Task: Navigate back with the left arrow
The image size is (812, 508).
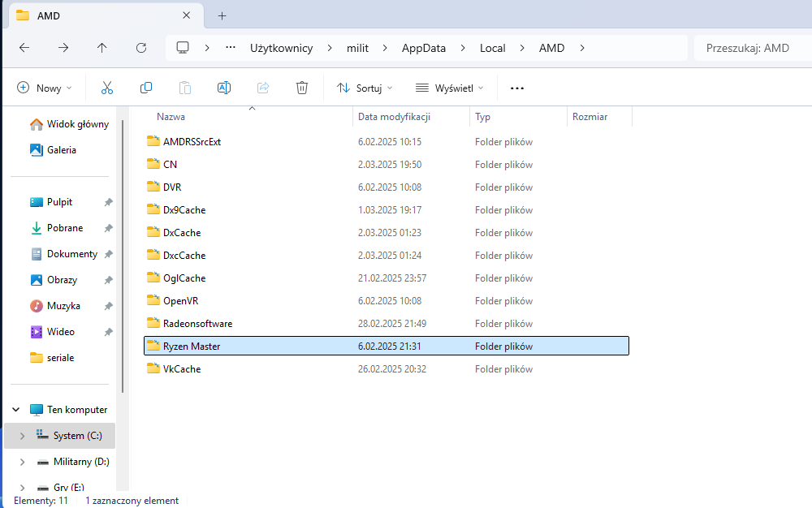Action: 24,48
